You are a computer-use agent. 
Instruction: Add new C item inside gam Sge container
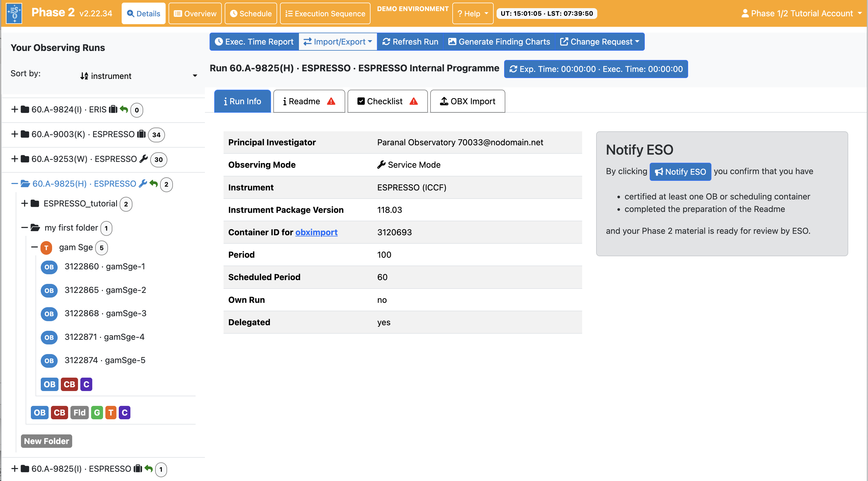click(x=86, y=384)
